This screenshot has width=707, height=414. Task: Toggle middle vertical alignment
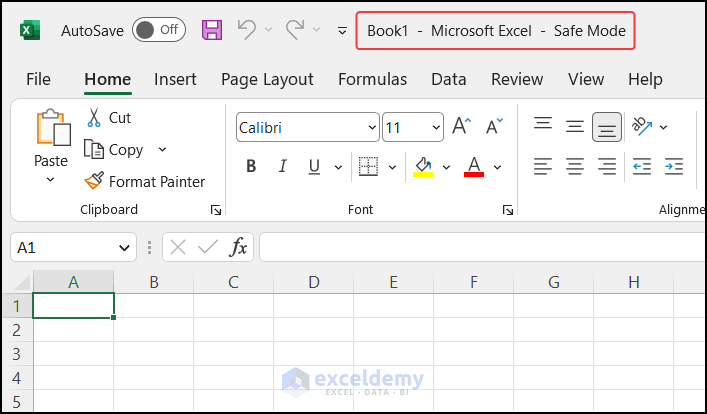575,127
